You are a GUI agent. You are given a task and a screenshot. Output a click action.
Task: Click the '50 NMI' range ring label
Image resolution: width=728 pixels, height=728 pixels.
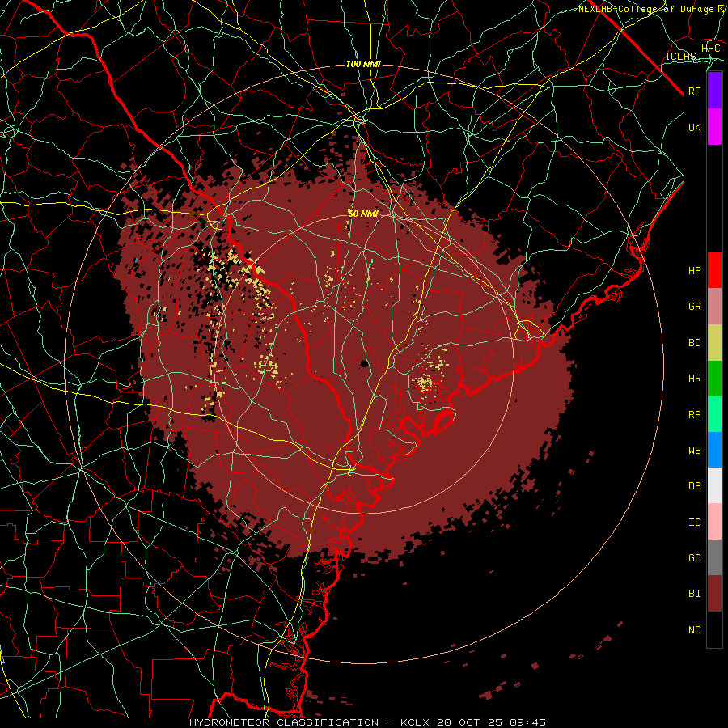click(x=363, y=214)
